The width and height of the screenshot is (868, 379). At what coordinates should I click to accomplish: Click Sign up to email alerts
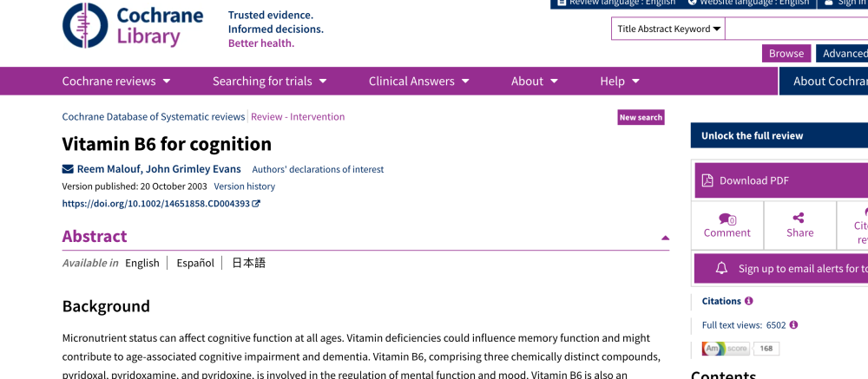click(x=782, y=268)
